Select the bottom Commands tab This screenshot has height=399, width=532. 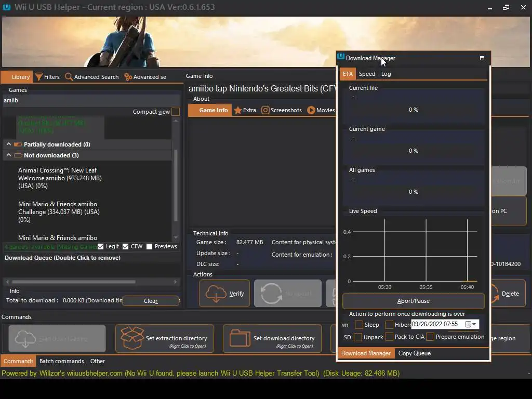click(x=18, y=361)
